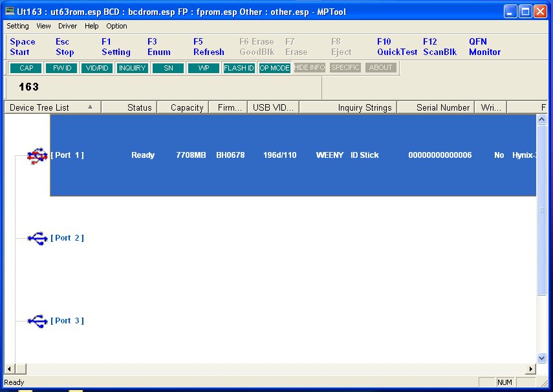
Task: Select the [Port 2] tree row
Action: (67, 238)
